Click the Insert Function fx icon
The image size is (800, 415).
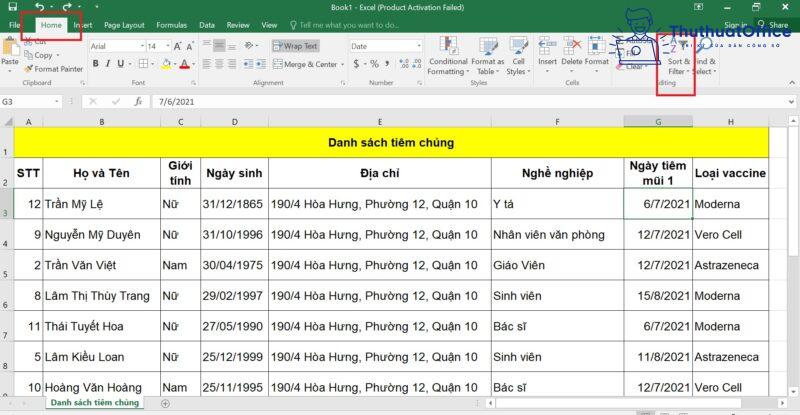138,102
